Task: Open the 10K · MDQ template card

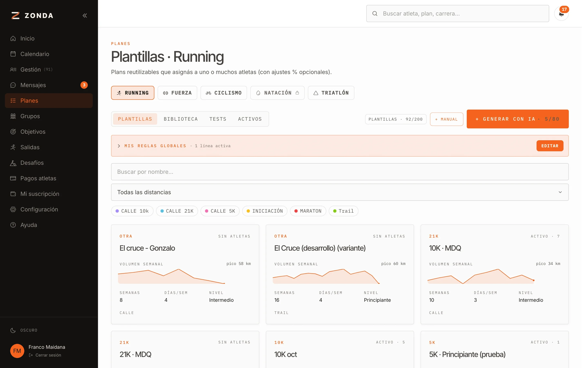Action: coord(494,274)
